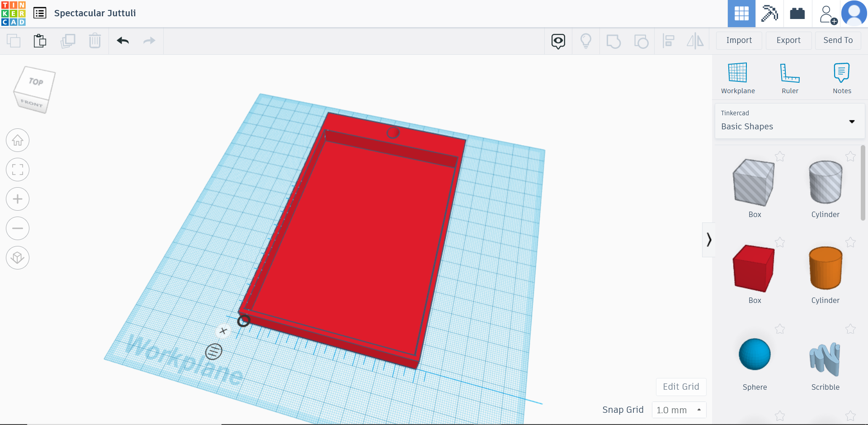Screen dimensions: 868x425
Task: Switch to orthographic view cube icon
Action: 18,258
